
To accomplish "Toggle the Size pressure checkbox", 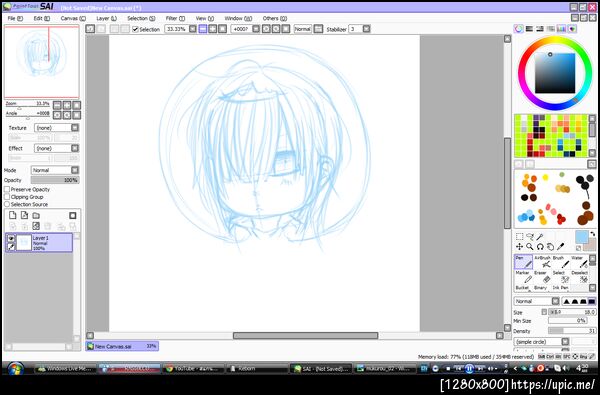I will pos(544,312).
